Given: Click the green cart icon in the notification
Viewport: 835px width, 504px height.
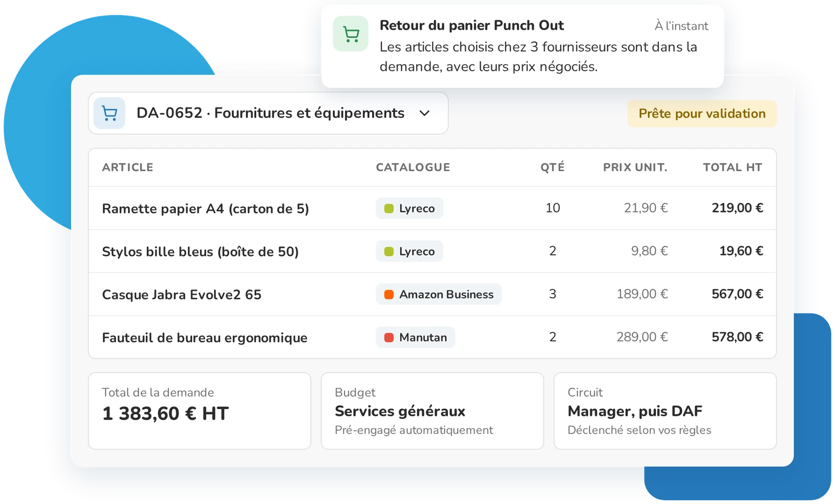Looking at the screenshot, I should (351, 34).
